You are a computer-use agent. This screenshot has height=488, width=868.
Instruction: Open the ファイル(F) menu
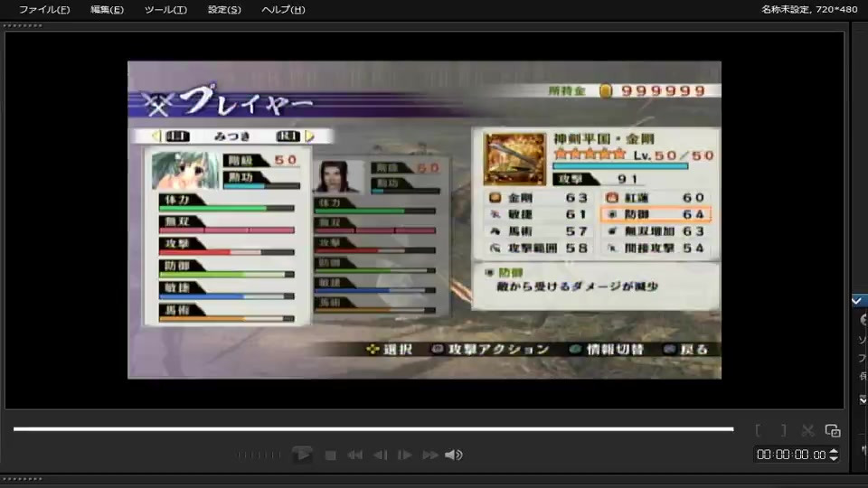(44, 9)
